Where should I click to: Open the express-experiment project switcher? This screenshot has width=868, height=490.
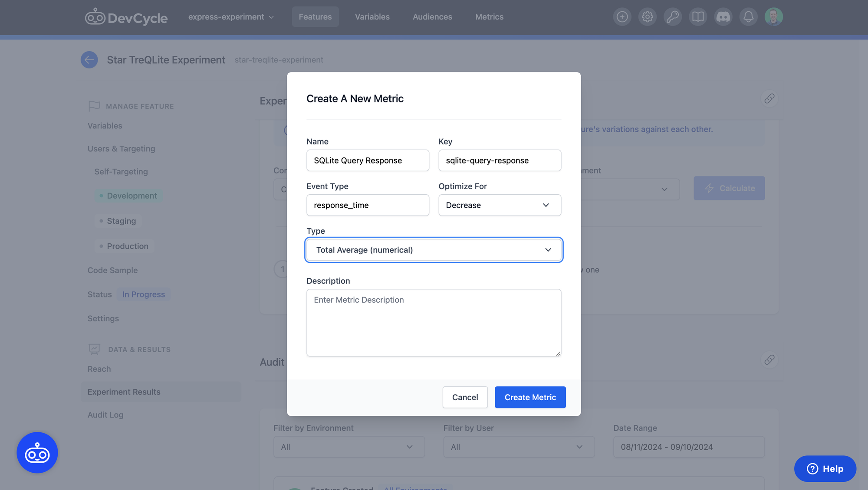pyautogui.click(x=231, y=17)
